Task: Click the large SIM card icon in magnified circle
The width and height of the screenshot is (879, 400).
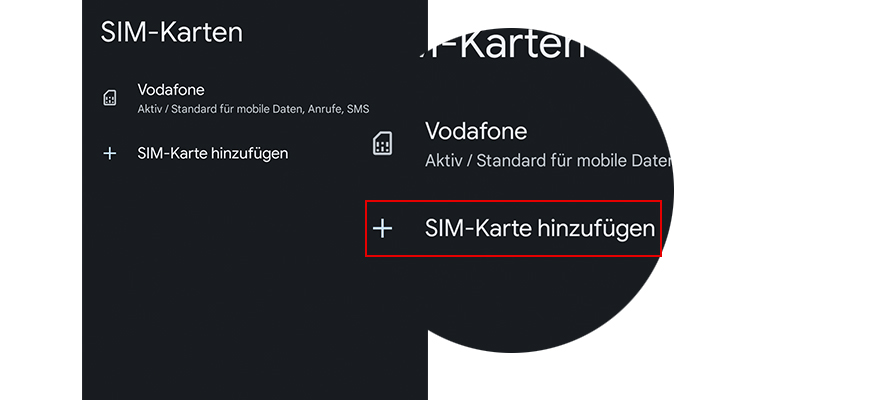Action: click(382, 143)
